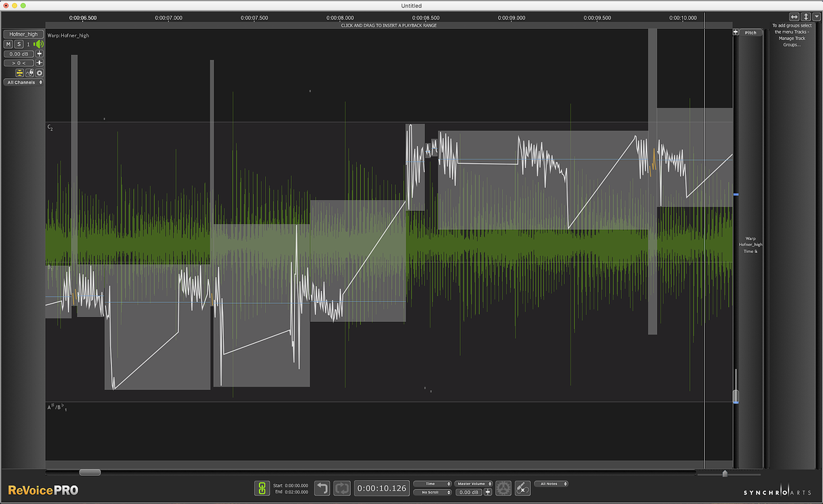Toggle the pitch trace lock icon

[30, 73]
